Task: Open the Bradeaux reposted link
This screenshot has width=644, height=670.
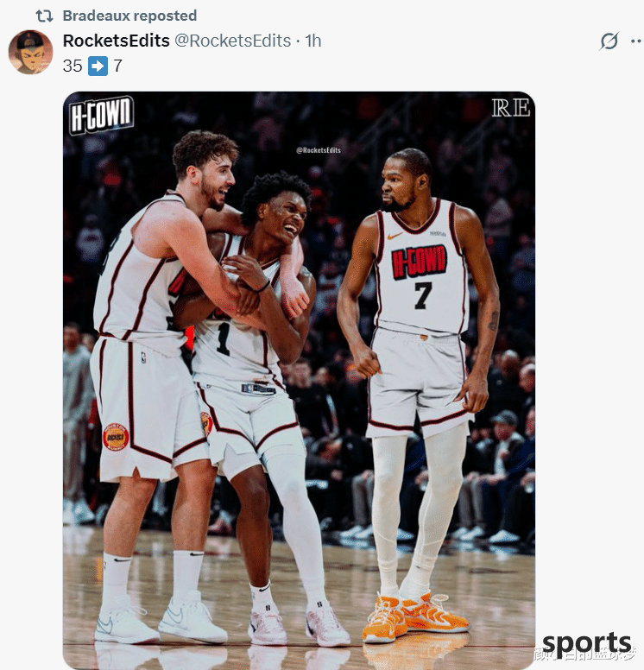Action: 129,16
